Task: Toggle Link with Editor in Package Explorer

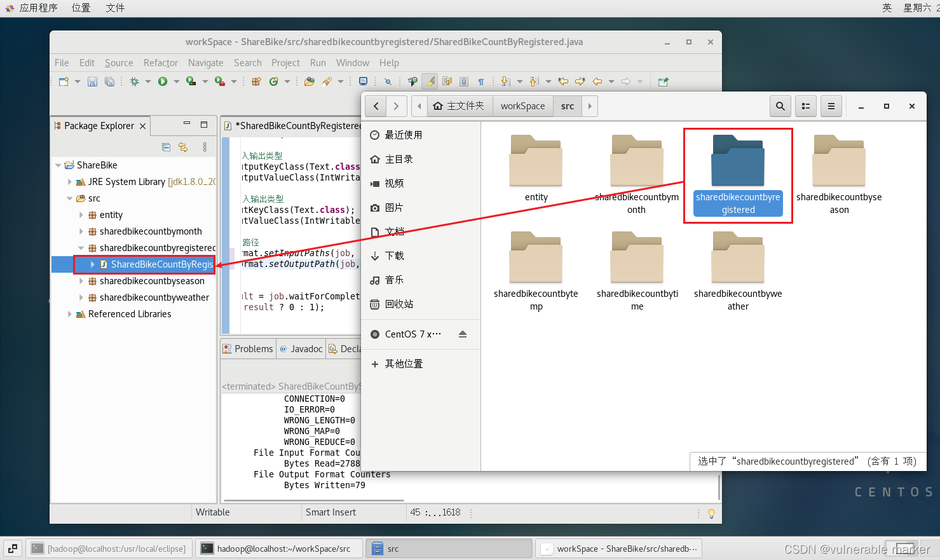Action: [183, 147]
